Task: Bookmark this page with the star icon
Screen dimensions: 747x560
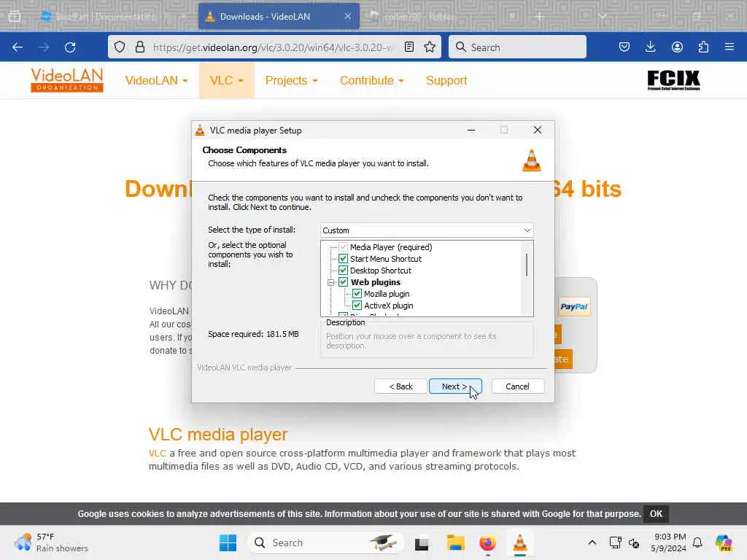Action: tap(430, 47)
